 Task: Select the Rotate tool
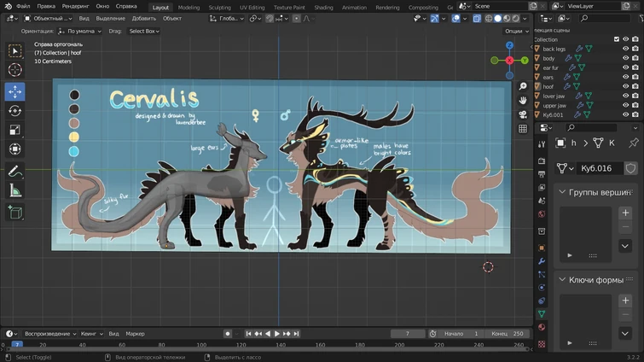pyautogui.click(x=15, y=111)
